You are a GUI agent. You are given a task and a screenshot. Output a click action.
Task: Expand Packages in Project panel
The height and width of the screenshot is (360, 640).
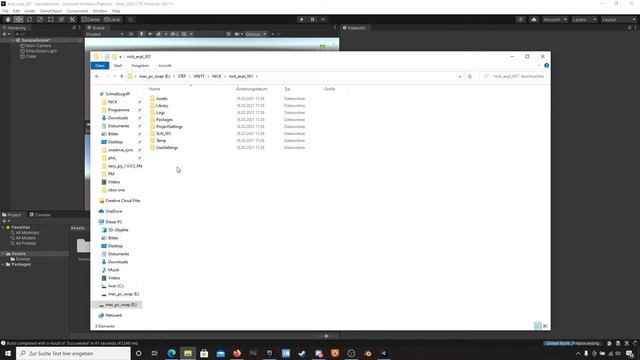coord(3,264)
